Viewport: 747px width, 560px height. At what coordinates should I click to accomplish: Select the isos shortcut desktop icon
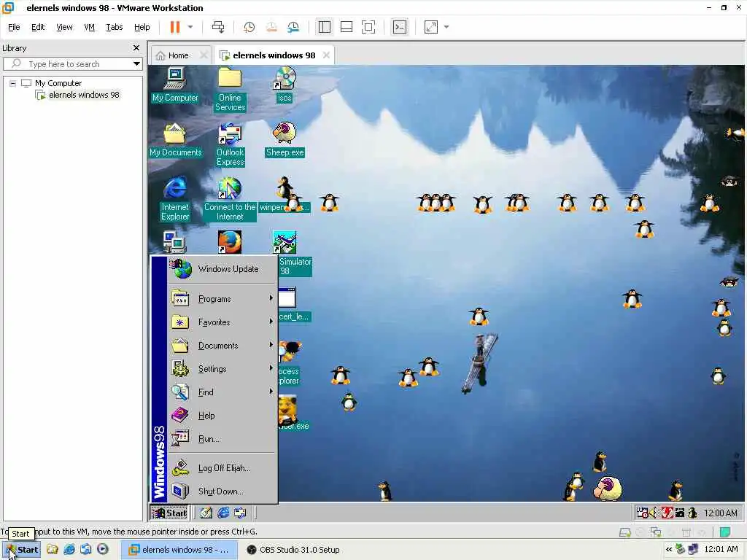(285, 85)
